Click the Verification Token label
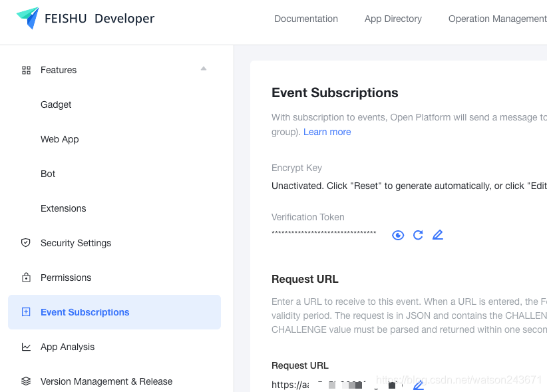 pos(307,217)
